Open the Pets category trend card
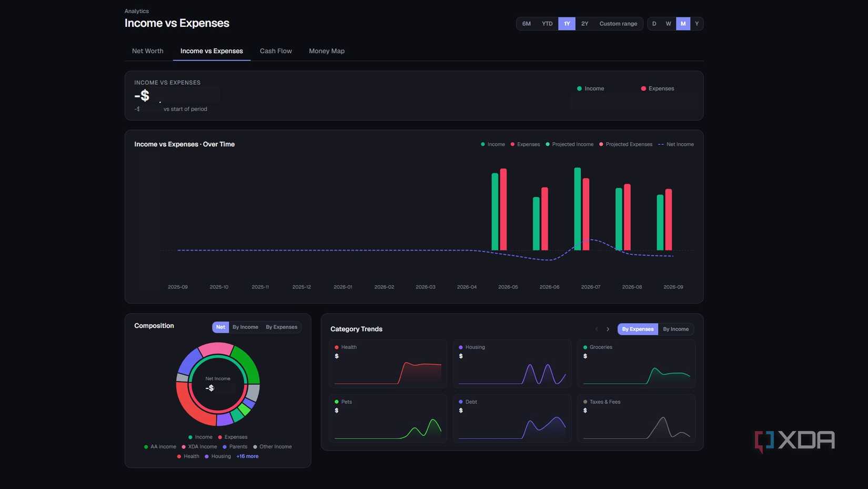The width and height of the screenshot is (868, 489). (388, 418)
